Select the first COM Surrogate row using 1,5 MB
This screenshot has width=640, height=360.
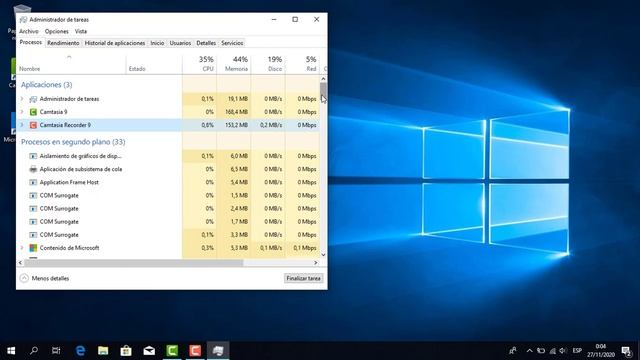168,196
